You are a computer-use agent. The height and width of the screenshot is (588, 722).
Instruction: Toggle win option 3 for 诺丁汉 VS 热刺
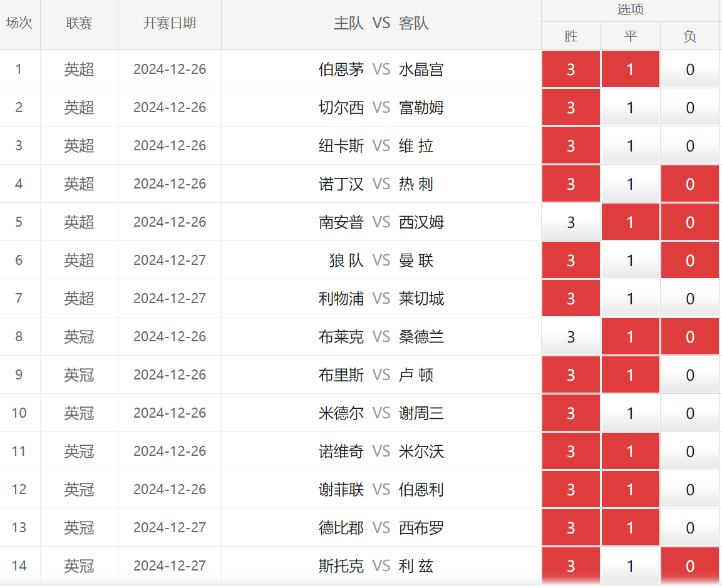click(571, 183)
